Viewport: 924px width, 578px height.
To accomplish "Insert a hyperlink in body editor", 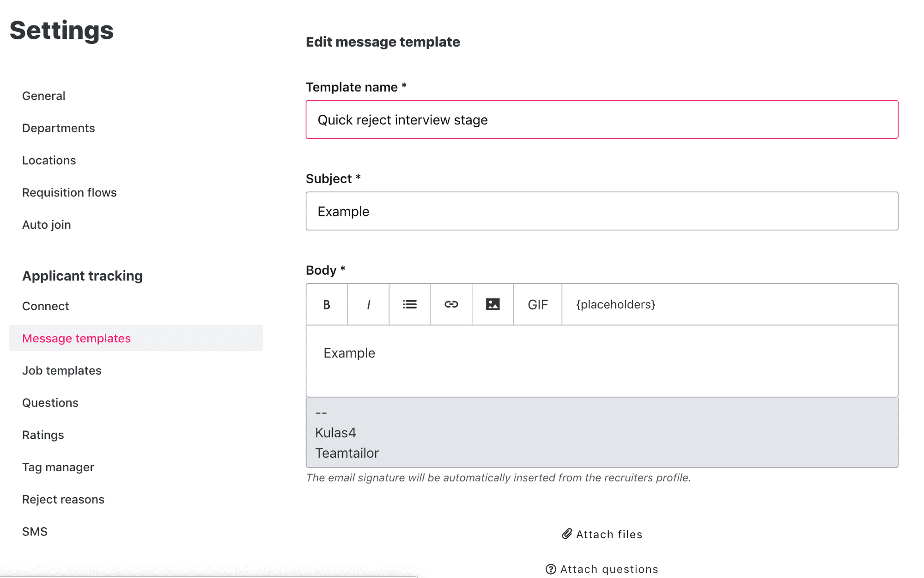I will [451, 304].
